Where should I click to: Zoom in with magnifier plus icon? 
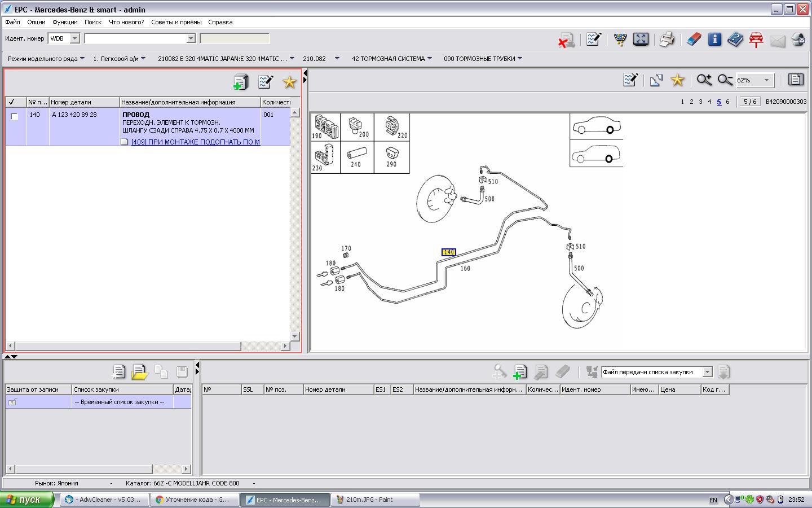coord(704,80)
